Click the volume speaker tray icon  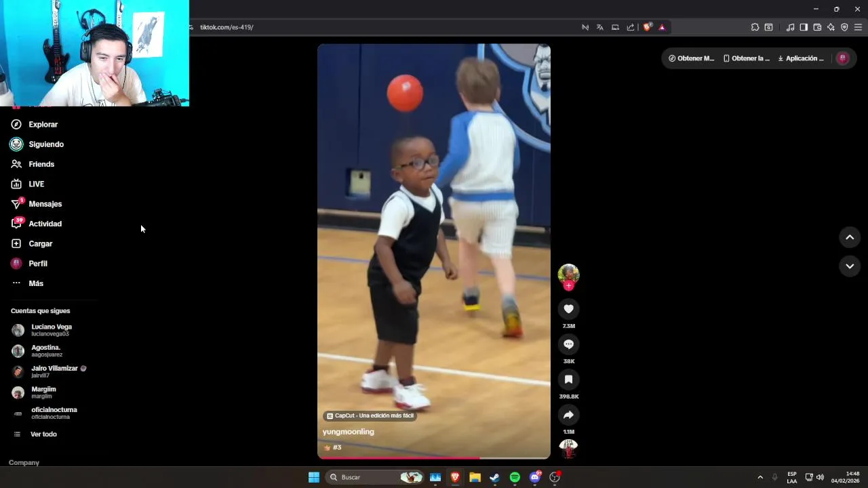point(820,477)
